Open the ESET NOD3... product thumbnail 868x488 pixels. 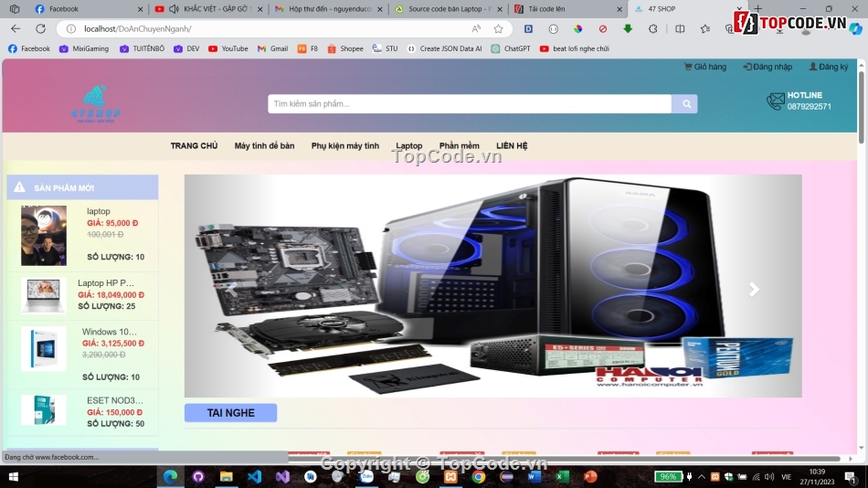[44, 410]
